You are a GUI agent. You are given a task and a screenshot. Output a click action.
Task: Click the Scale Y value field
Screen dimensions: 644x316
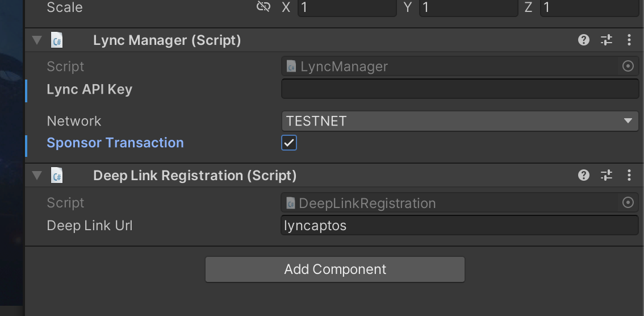coord(468,7)
